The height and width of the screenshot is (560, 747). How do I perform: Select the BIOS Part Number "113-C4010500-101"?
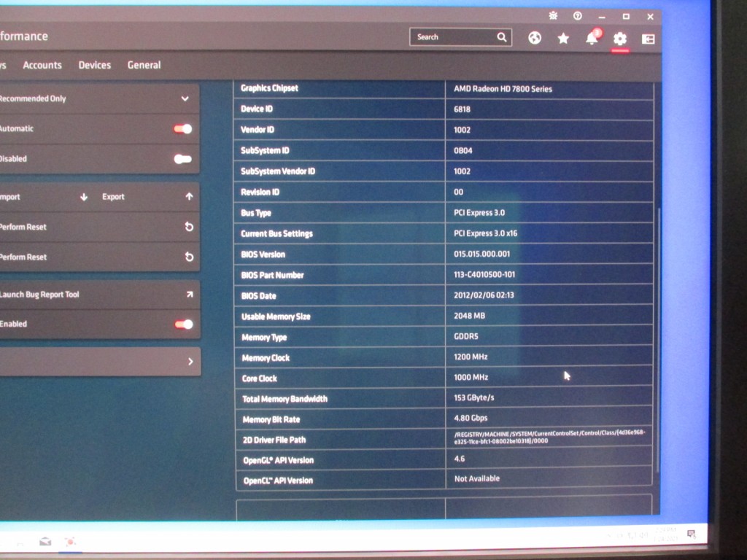[x=484, y=275]
